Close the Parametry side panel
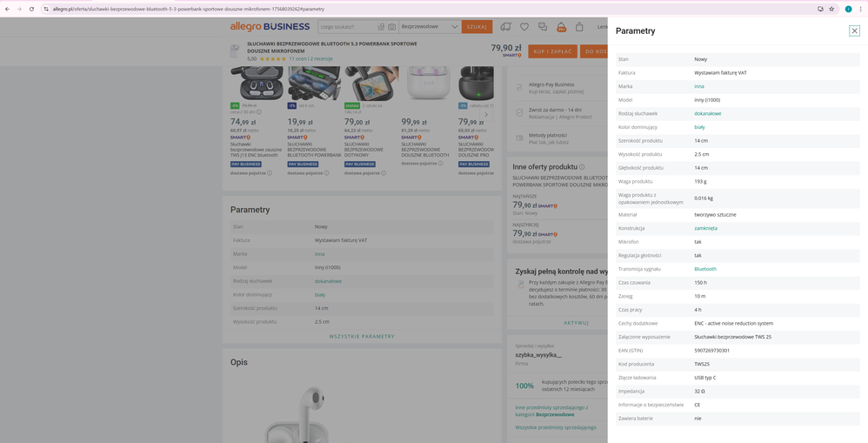 [854, 30]
